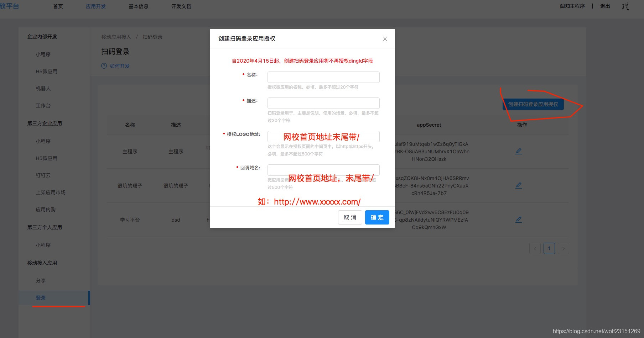Open the 首页 nav tab
Image resolution: width=644 pixels, height=338 pixels.
(58, 6)
